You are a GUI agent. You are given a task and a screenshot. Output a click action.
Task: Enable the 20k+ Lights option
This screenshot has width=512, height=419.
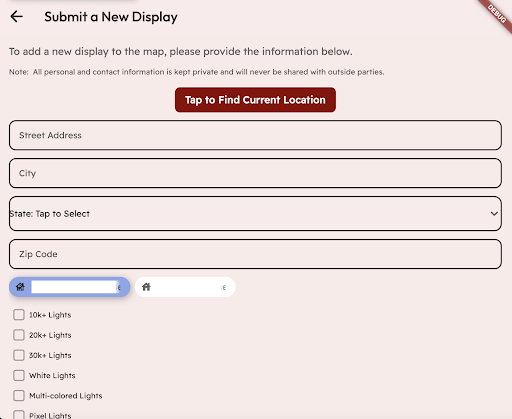19,335
